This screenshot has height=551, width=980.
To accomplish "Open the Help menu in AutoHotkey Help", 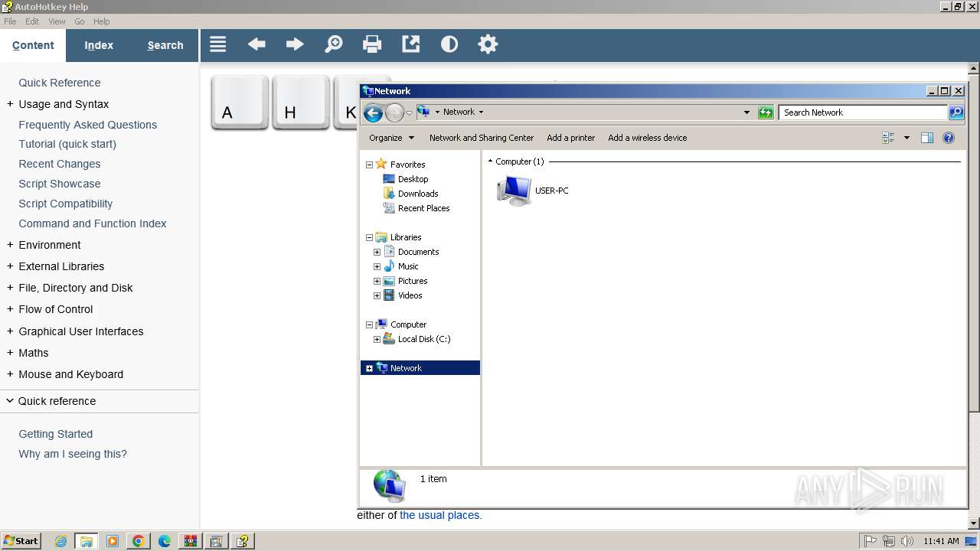I will (101, 21).
